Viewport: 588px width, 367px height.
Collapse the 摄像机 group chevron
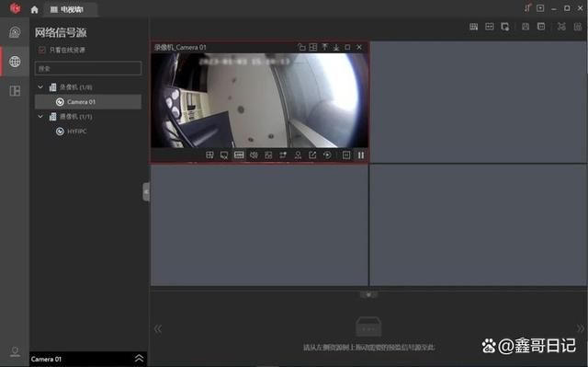point(40,116)
